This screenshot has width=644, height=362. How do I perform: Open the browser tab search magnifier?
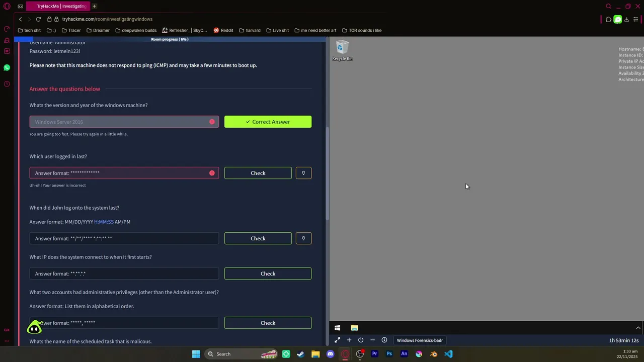pyautogui.click(x=608, y=7)
